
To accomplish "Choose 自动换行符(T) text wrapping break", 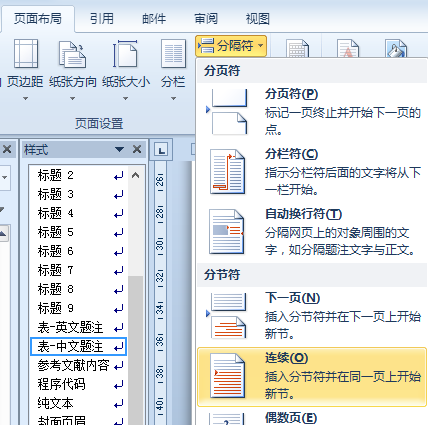I will tap(312, 232).
